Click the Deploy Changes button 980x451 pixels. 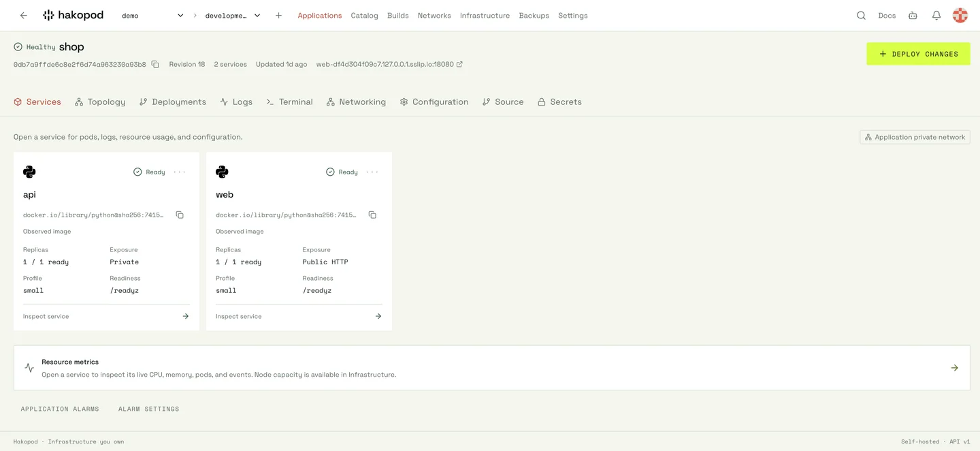918,54
